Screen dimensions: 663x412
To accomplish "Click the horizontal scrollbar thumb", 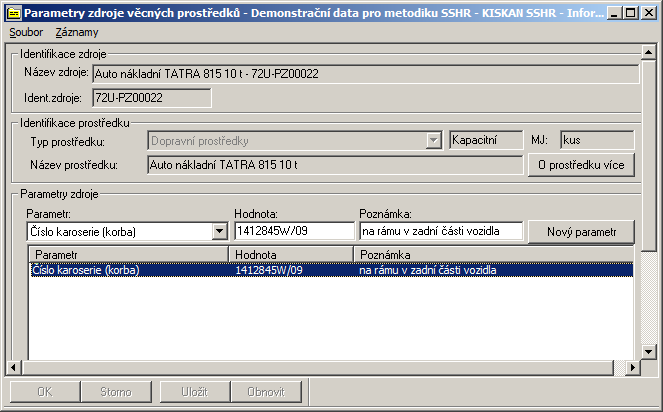I will pyautogui.click(x=317, y=367).
